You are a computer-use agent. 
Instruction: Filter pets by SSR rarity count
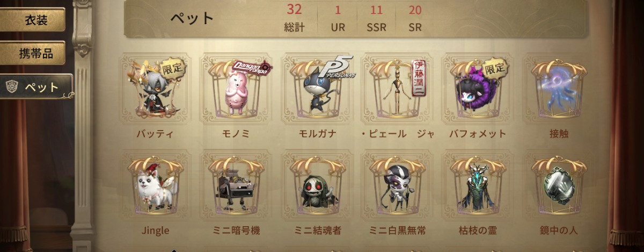tap(376, 18)
